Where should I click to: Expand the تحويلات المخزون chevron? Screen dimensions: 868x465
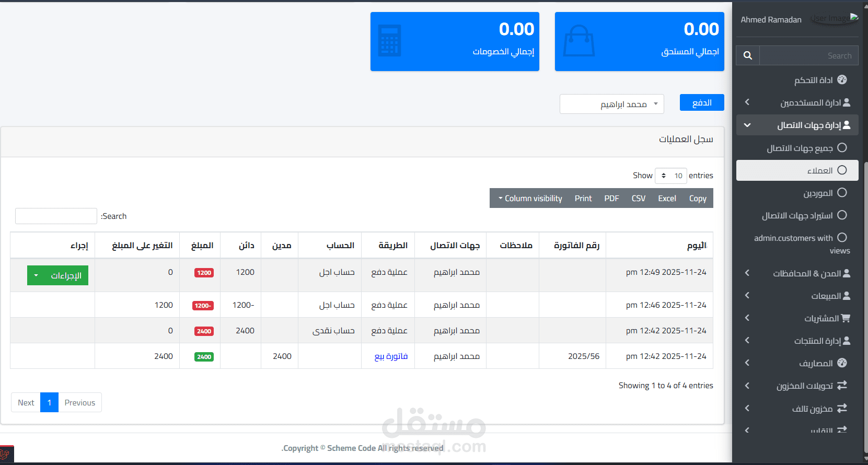coord(747,386)
